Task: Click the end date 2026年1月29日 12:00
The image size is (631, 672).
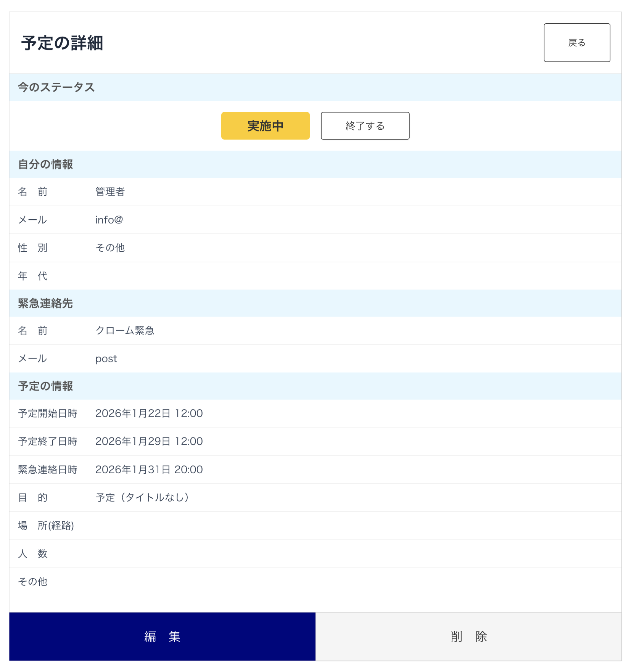Action: (x=149, y=441)
